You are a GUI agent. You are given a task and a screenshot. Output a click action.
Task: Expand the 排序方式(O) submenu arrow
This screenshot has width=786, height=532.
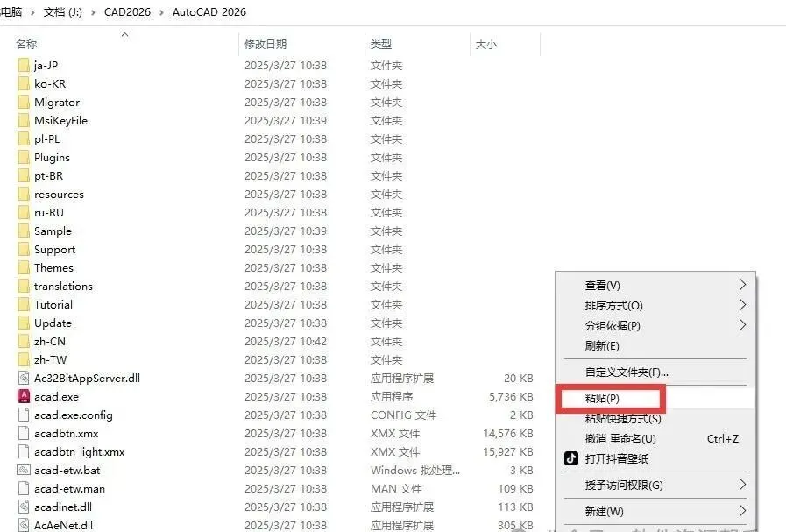click(743, 305)
